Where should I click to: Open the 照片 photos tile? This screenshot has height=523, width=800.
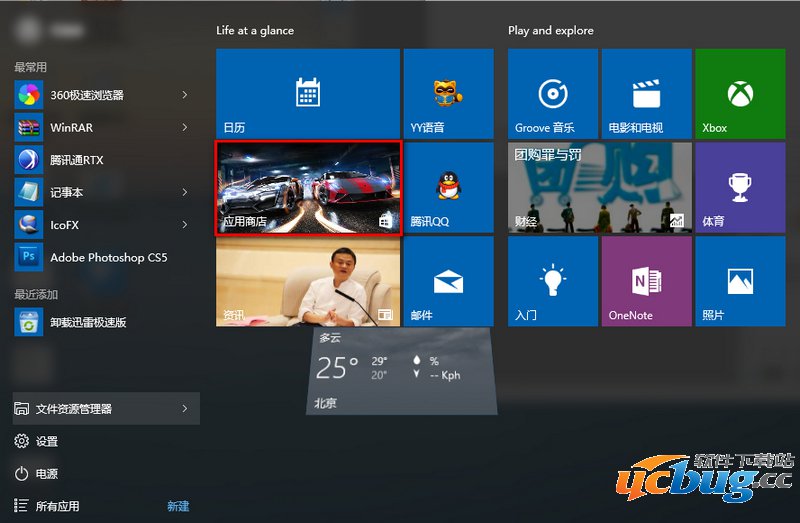739,281
